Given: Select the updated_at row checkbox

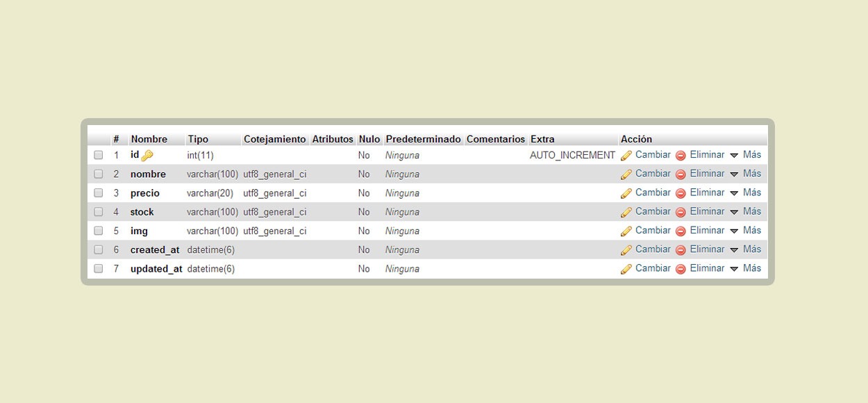Looking at the screenshot, I should click(99, 268).
